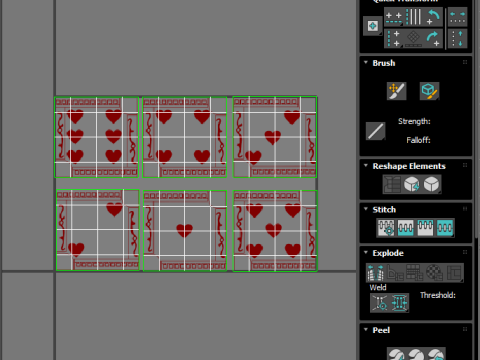Viewport: 480px width, 360px height.
Task: Click Space Horizontally icon with left-right arrows
Action: (x=457, y=17)
